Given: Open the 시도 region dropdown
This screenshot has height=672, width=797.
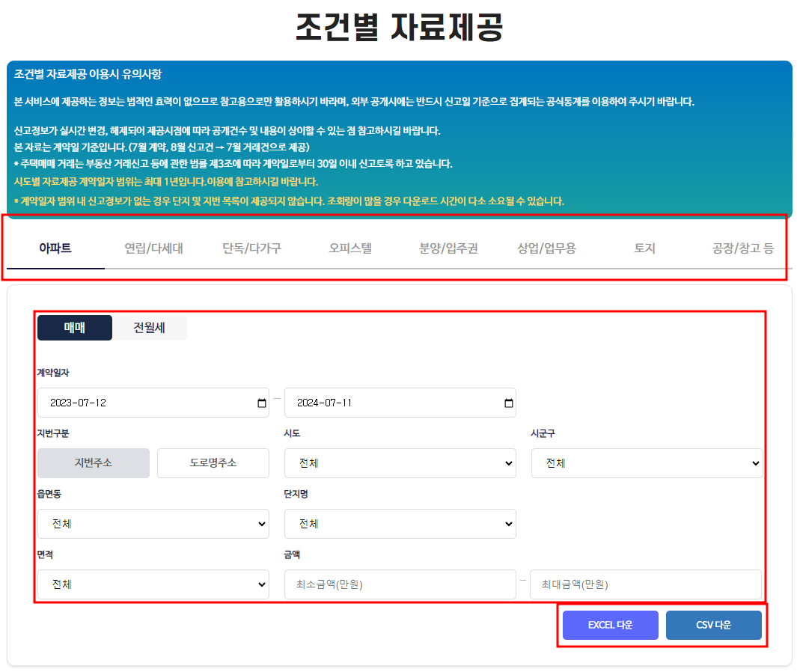Looking at the screenshot, I should point(400,462).
